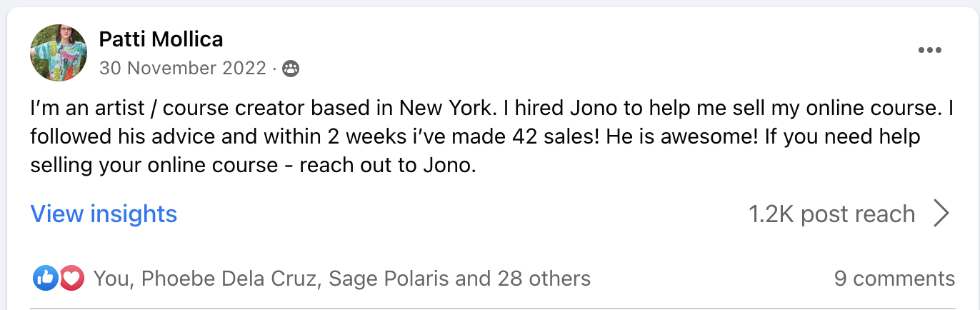Open the three-dot post options menu
980x310 pixels.
(x=929, y=50)
